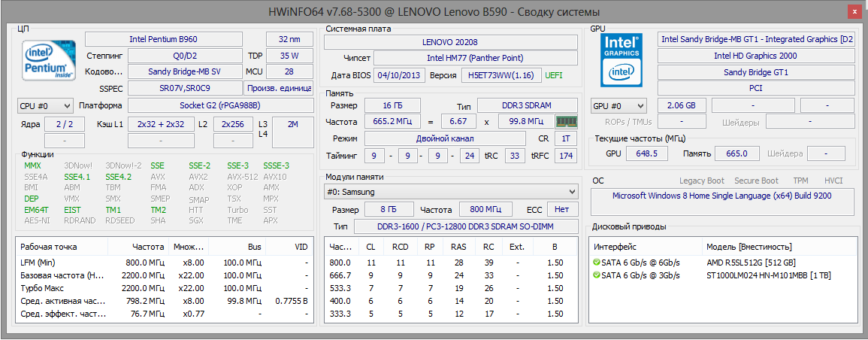This screenshot has height=340, width=868.
Task: Click the green UEFI label
Action: [554, 75]
